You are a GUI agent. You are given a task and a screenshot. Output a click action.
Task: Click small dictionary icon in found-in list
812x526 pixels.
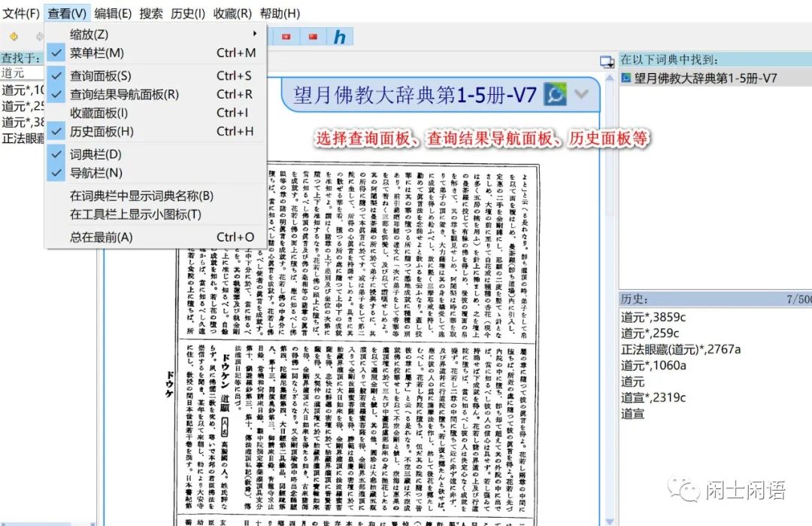click(x=626, y=78)
